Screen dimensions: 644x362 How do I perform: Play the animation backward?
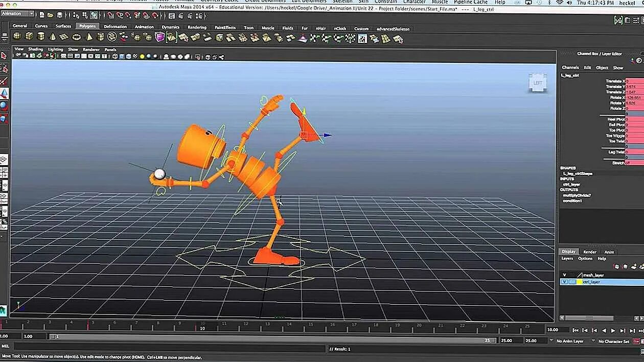[x=604, y=331]
